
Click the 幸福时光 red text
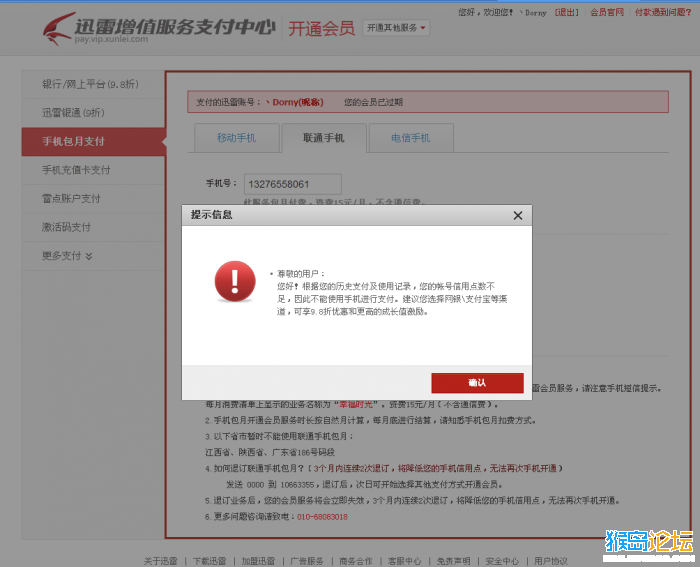356,404
